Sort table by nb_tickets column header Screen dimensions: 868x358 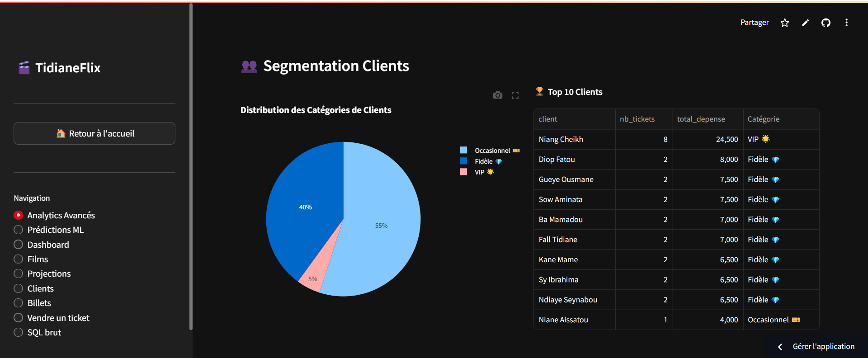[x=637, y=119]
